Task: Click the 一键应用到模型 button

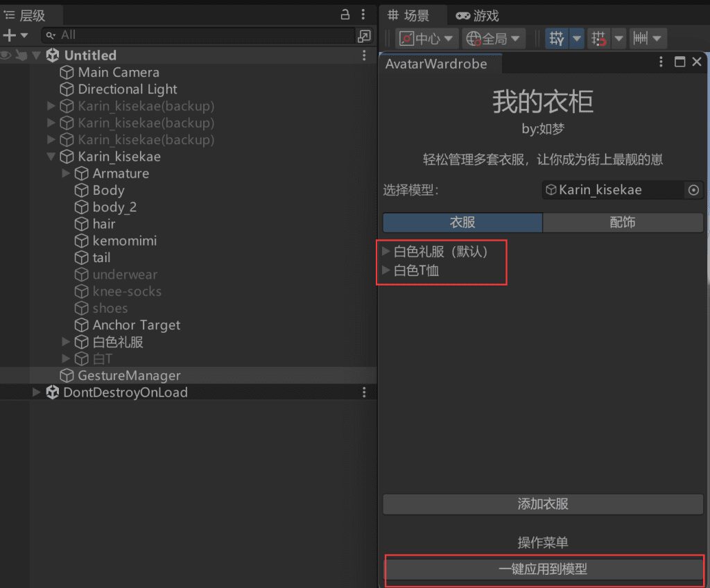Action: (x=543, y=569)
